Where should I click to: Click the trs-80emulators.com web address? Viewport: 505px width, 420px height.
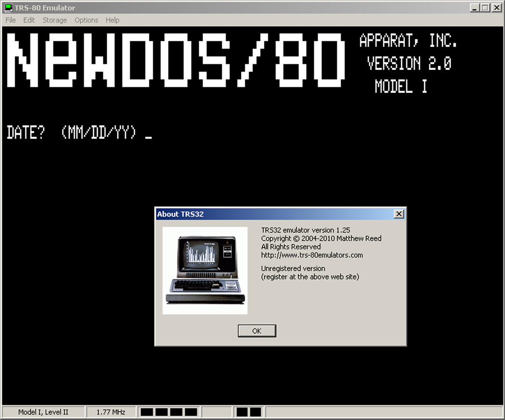tap(312, 255)
